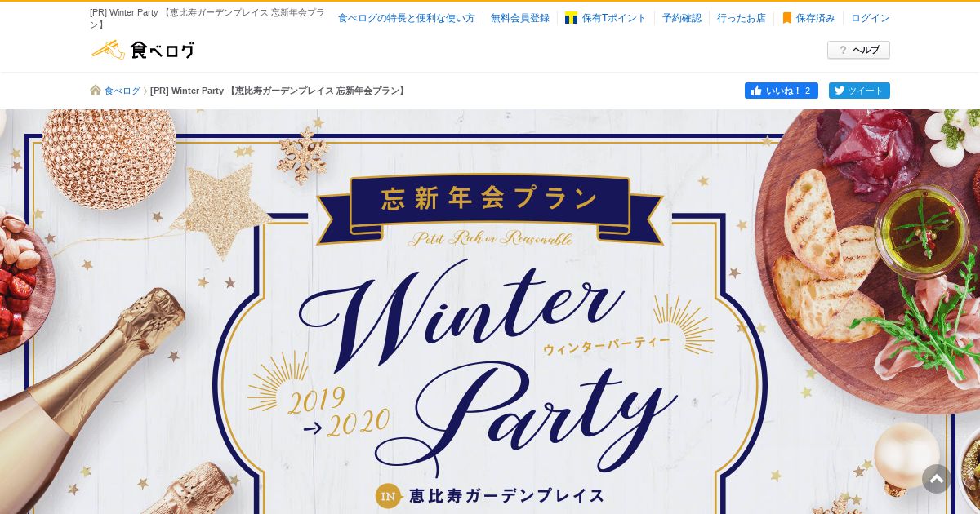Click the home icon in breadcrumb
Viewport: 980px width, 514px height.
click(x=96, y=91)
